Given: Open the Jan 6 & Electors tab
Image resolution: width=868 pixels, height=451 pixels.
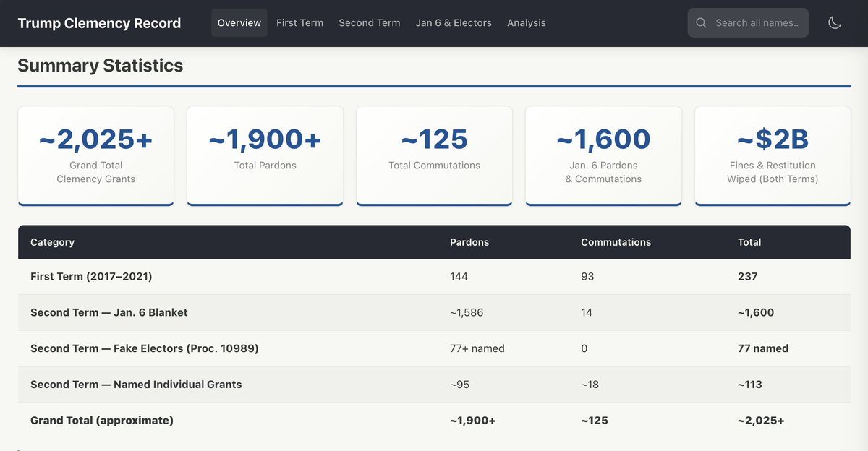Looking at the screenshot, I should [x=454, y=23].
